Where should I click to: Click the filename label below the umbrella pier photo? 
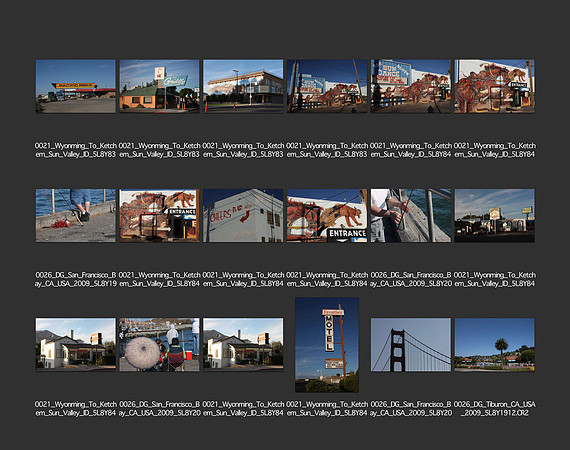[159, 409]
